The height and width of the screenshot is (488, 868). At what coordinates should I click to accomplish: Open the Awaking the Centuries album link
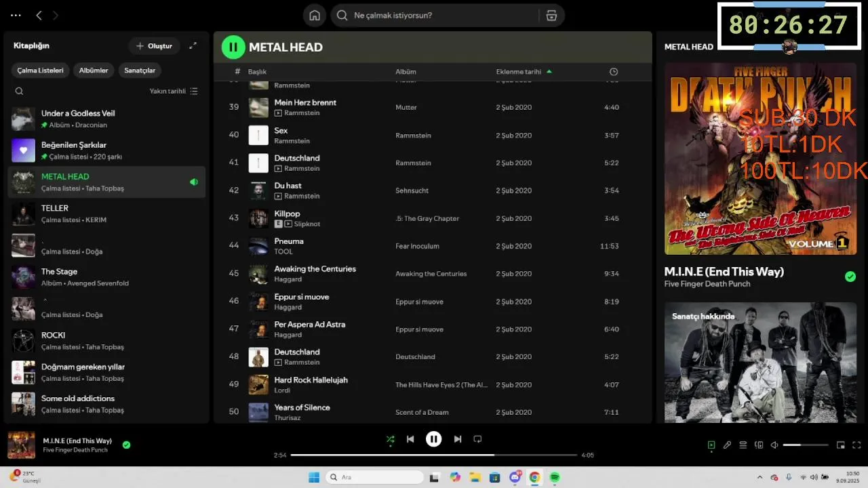[x=431, y=274]
